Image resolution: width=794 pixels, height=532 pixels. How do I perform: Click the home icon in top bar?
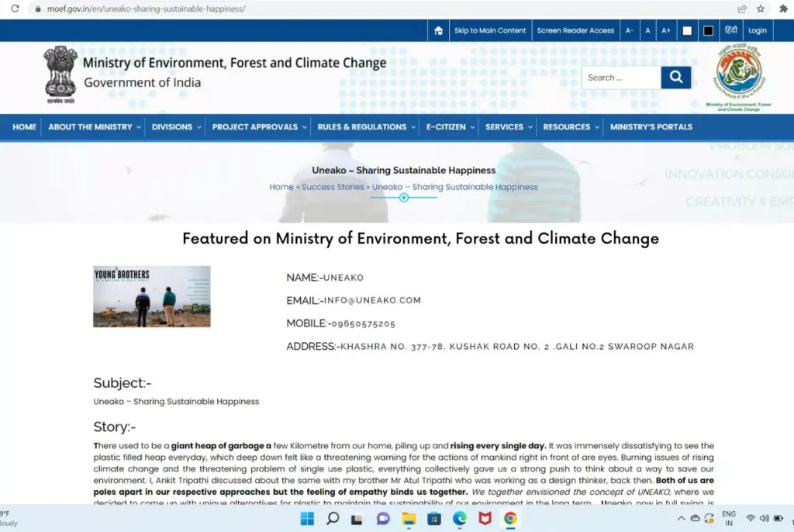point(439,30)
